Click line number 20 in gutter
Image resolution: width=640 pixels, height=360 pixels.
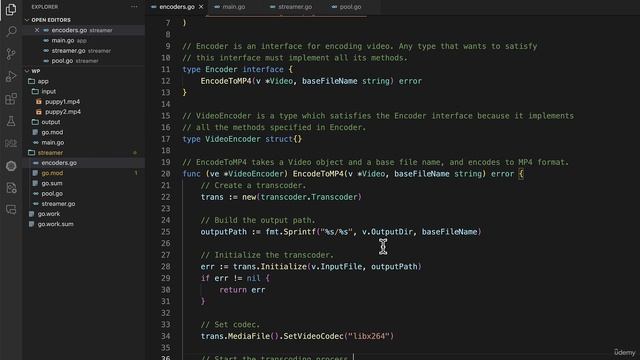click(x=165, y=174)
